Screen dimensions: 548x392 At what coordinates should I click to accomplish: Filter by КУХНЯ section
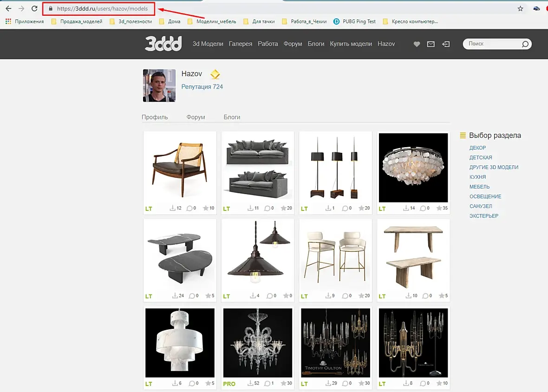click(477, 177)
